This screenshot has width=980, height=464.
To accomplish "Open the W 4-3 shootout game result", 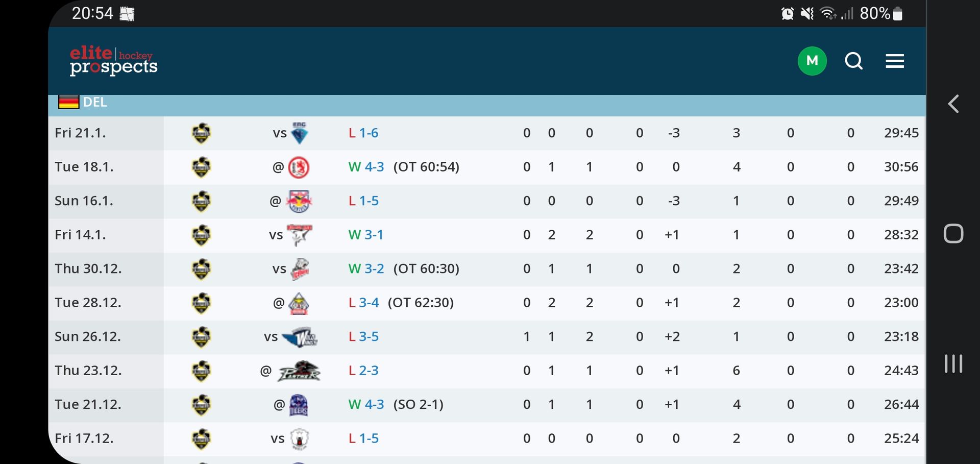I will tap(366, 405).
